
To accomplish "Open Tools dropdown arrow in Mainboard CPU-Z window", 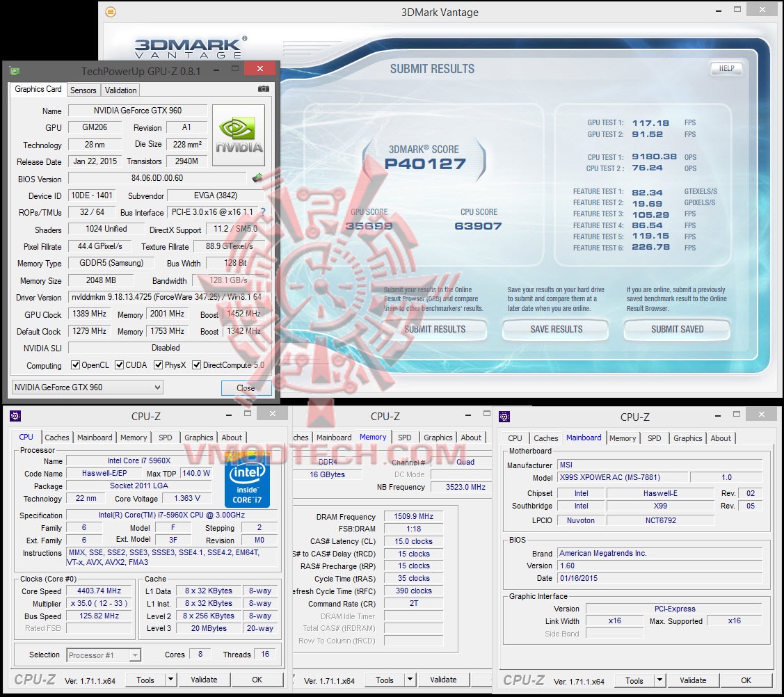I will pyautogui.click(x=659, y=680).
